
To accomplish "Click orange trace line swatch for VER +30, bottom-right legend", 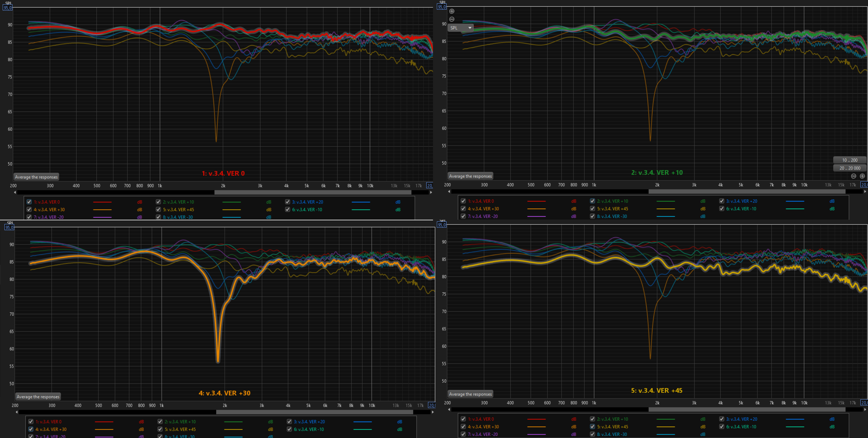I will [x=536, y=427].
